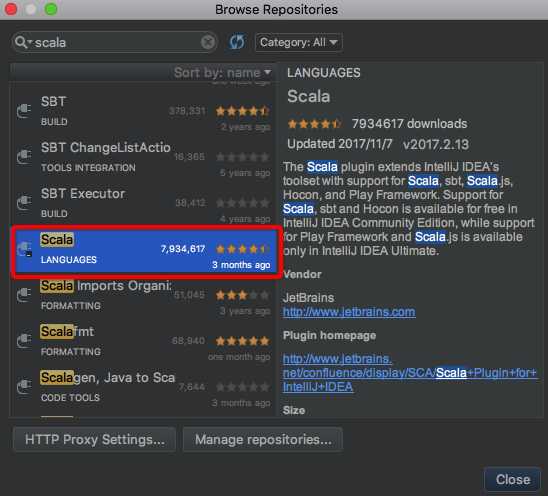
Task: Click the SBT row star rating
Action: [242, 111]
